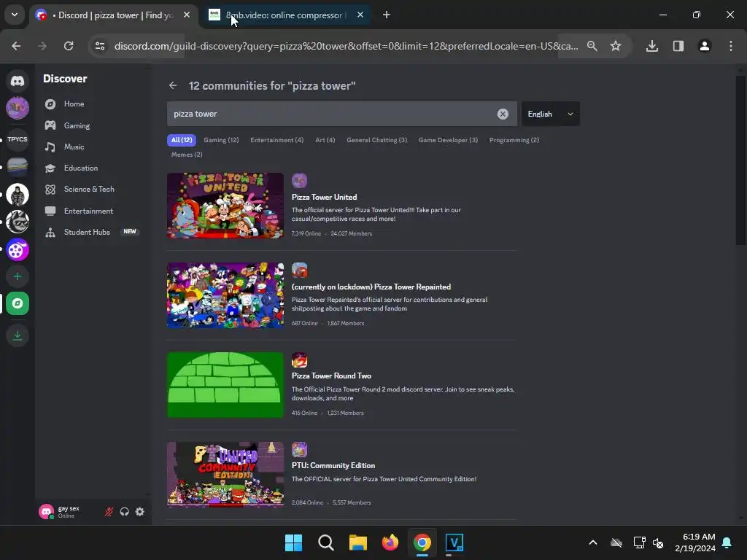The height and width of the screenshot is (560, 747).
Task: Open the English language dropdown
Action: [x=550, y=114]
